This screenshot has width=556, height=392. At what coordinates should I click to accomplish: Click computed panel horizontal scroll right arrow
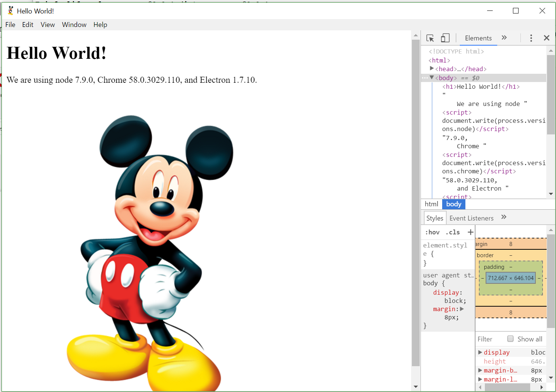coord(542,388)
